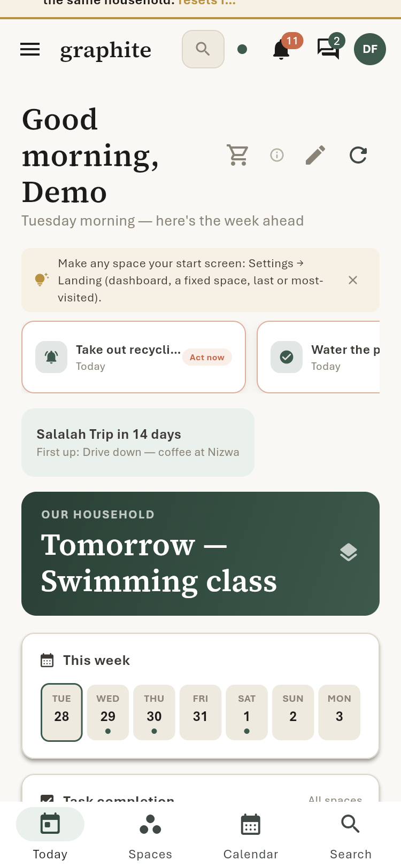The height and width of the screenshot is (868, 401).
Task: Select Wednesday 29 in This week
Action: [108, 712]
